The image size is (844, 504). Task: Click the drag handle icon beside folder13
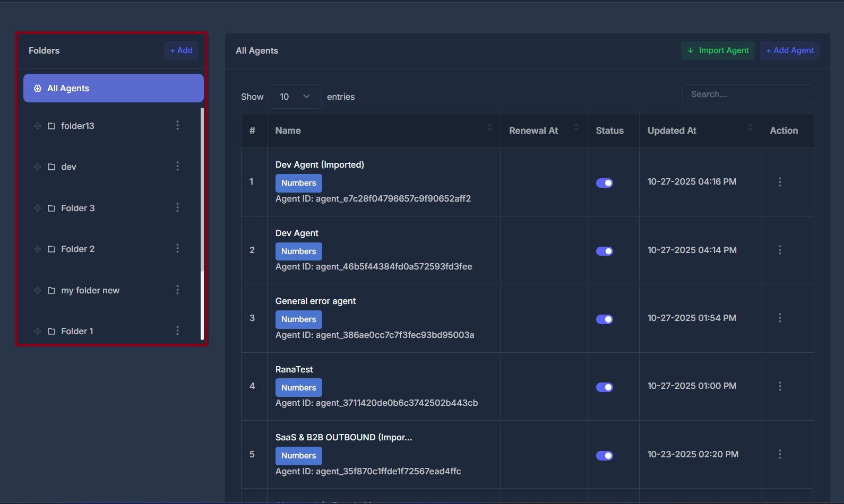38,126
